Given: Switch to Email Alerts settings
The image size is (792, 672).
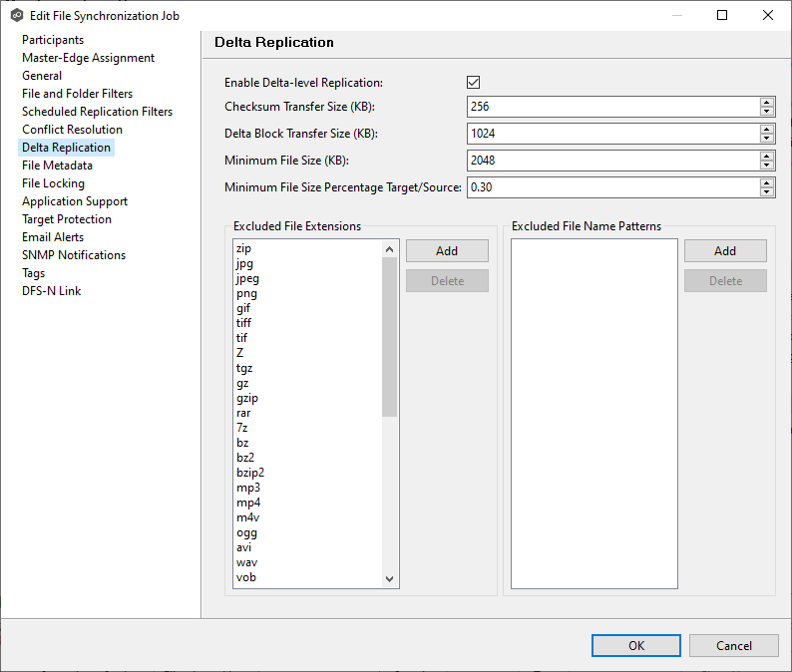Looking at the screenshot, I should (53, 237).
